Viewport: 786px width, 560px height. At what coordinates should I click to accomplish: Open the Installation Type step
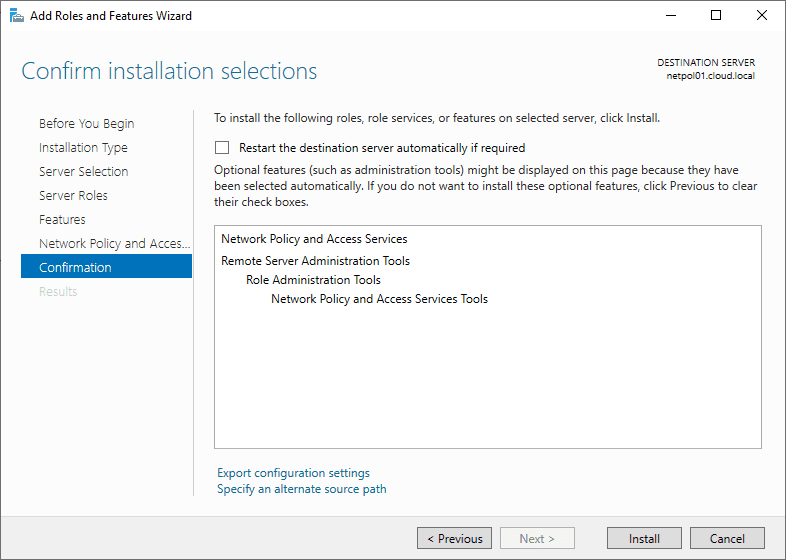[83, 148]
